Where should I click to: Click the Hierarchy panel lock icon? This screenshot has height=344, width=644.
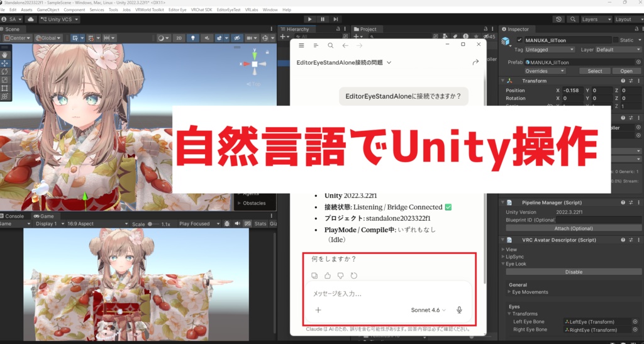point(338,29)
